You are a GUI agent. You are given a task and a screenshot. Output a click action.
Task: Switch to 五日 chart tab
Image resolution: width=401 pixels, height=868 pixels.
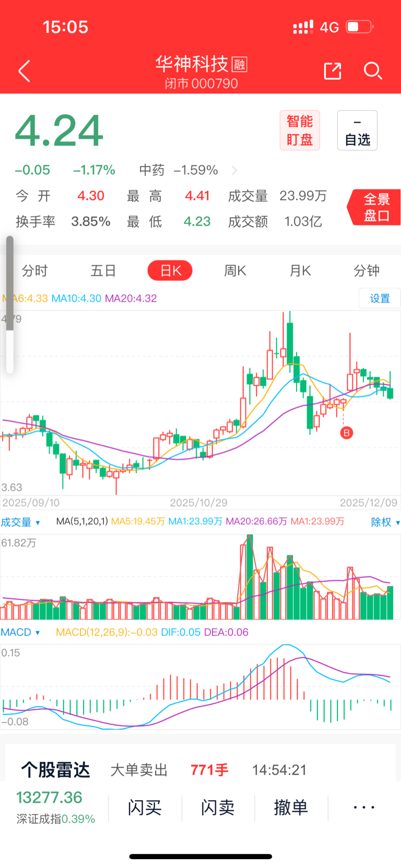(103, 270)
